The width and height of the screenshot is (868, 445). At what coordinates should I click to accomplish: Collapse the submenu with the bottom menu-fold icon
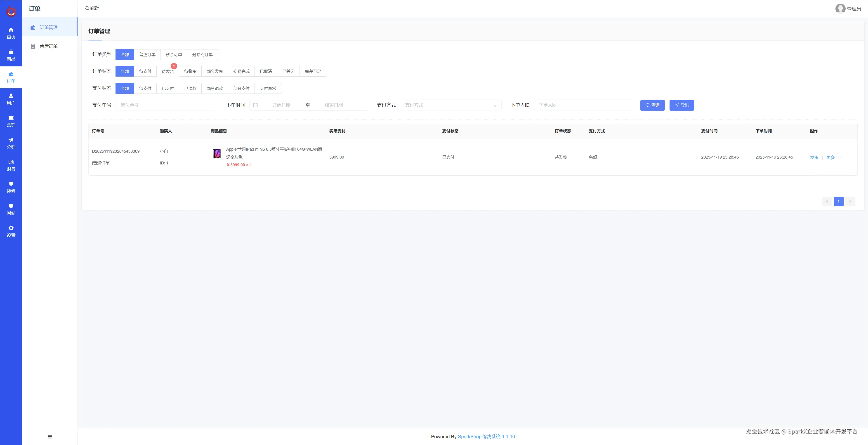click(x=50, y=437)
